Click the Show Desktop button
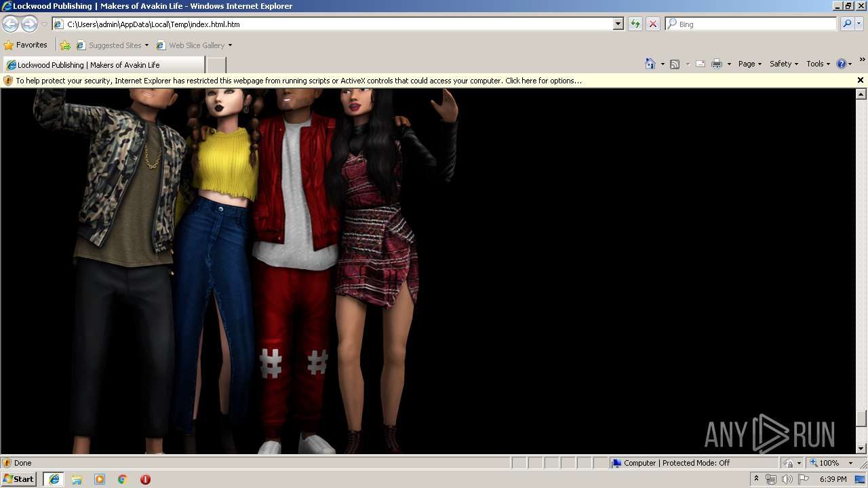This screenshot has height=488, width=868. pos(861,479)
